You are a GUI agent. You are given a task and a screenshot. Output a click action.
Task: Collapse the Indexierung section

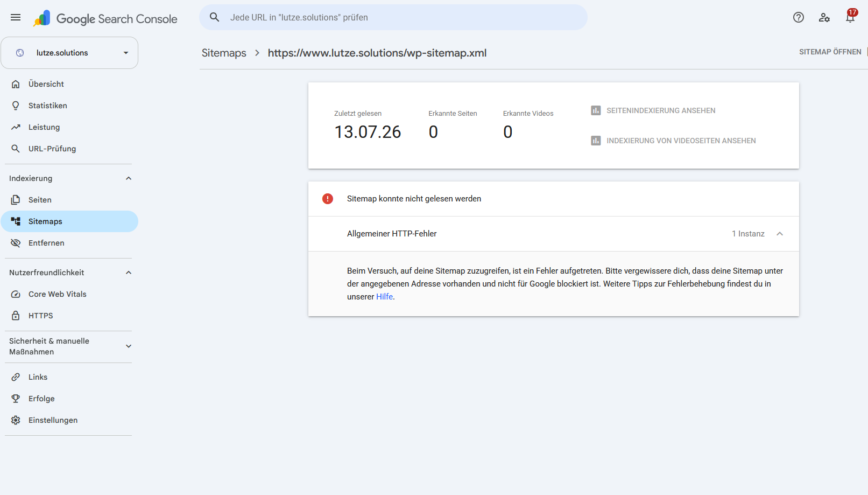coord(129,178)
